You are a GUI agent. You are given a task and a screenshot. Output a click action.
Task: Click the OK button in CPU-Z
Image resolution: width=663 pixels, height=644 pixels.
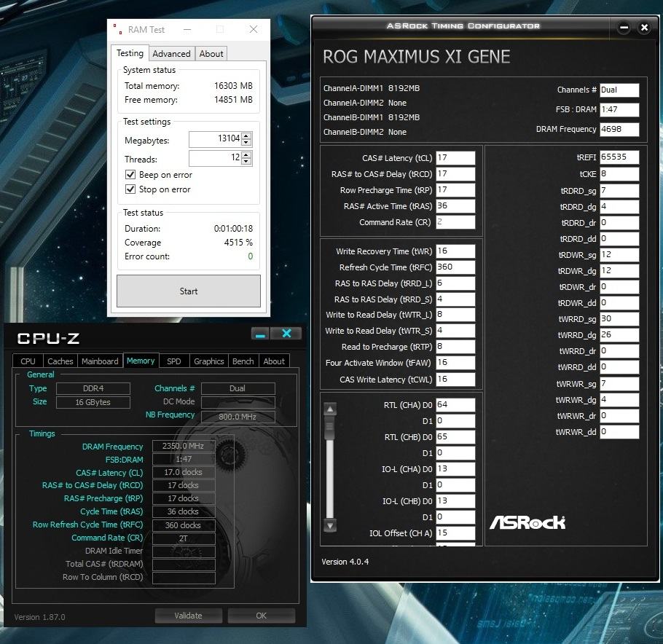coord(262,616)
